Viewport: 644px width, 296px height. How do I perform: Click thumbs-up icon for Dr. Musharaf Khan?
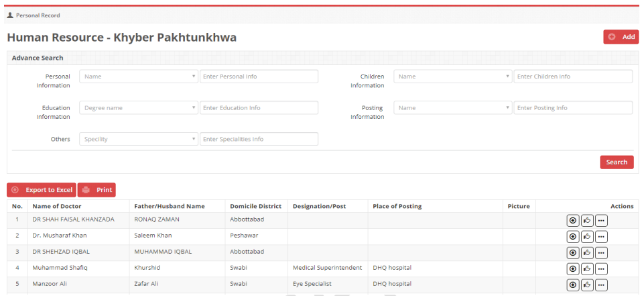587,236
